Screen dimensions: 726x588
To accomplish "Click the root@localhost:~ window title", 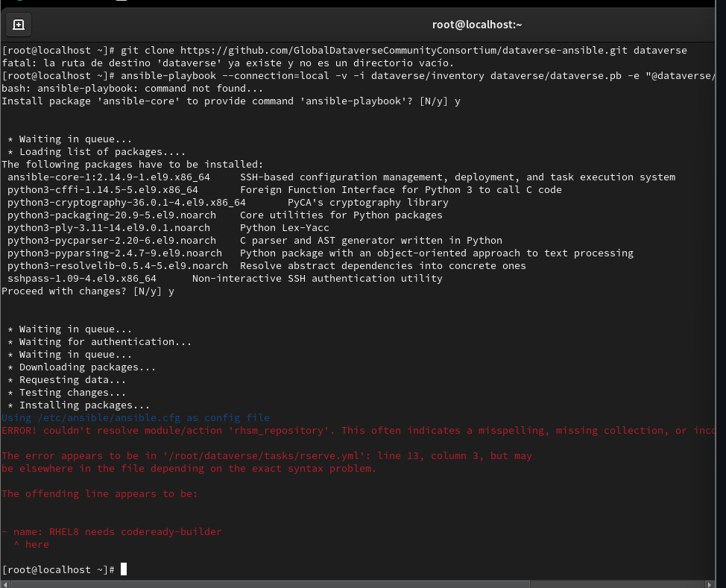I will (x=477, y=25).
